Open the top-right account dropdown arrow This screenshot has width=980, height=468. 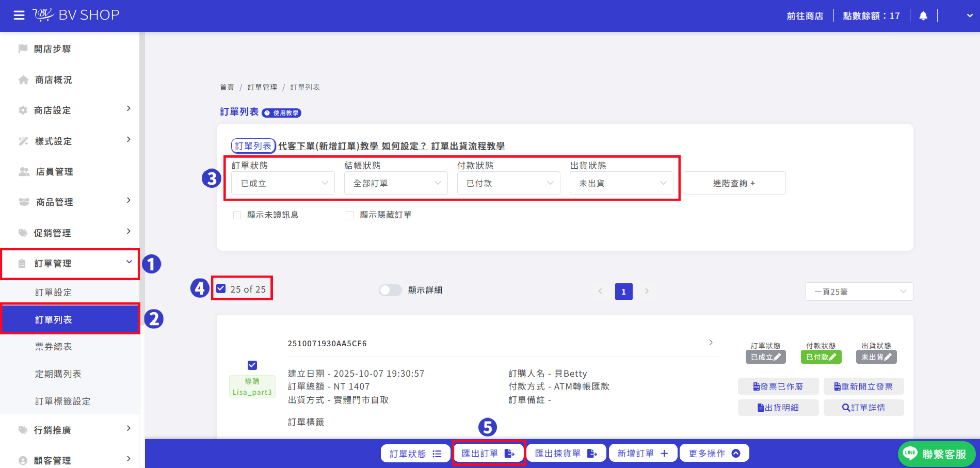click(970, 16)
